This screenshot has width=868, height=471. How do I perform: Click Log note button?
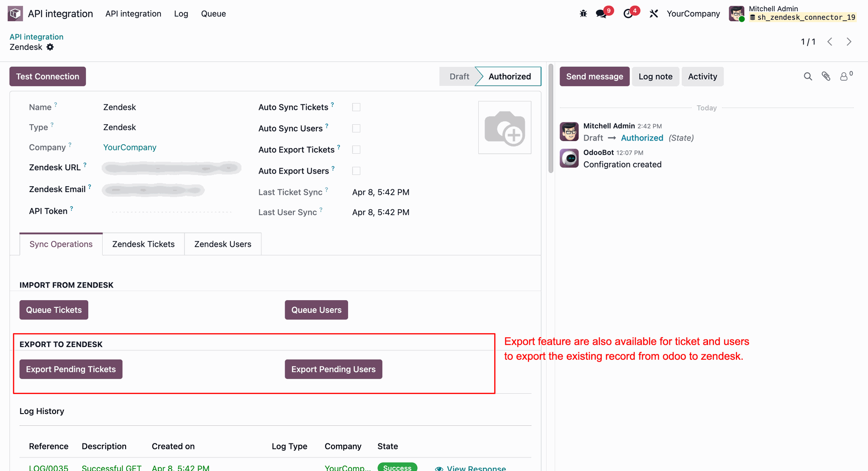656,76
